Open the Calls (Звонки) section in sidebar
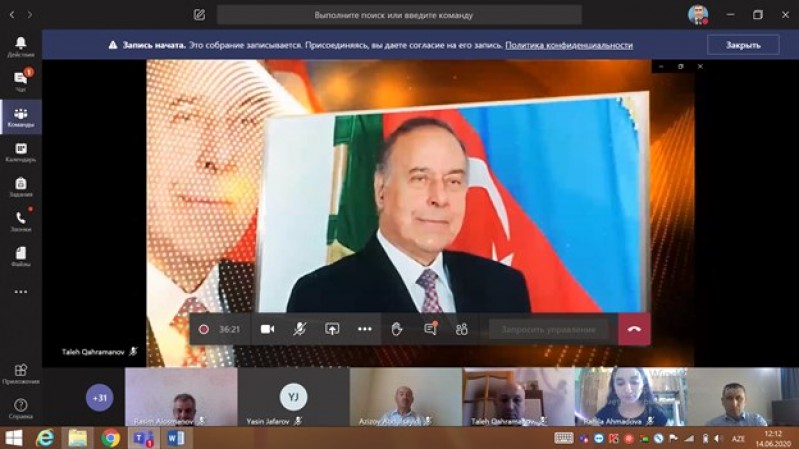 point(20,220)
